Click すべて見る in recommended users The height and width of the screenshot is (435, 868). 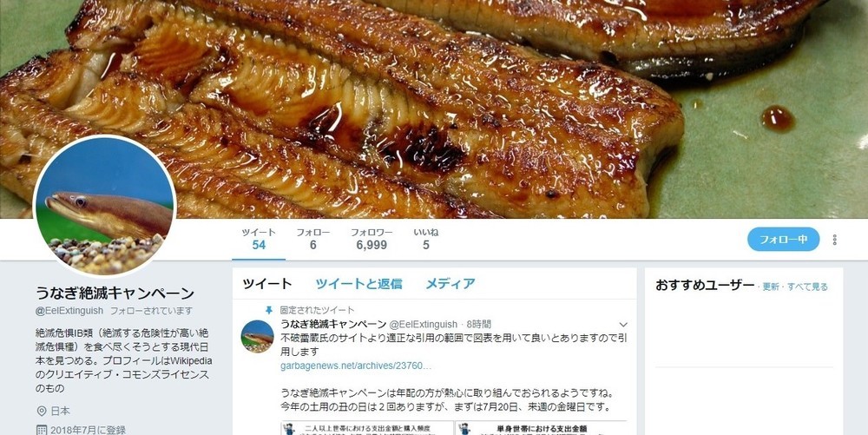(807, 287)
